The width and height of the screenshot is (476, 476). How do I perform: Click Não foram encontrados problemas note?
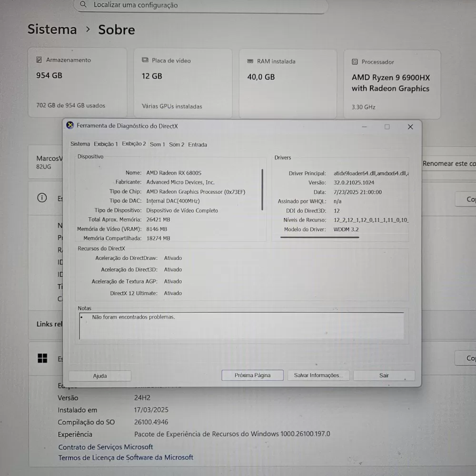[133, 317]
